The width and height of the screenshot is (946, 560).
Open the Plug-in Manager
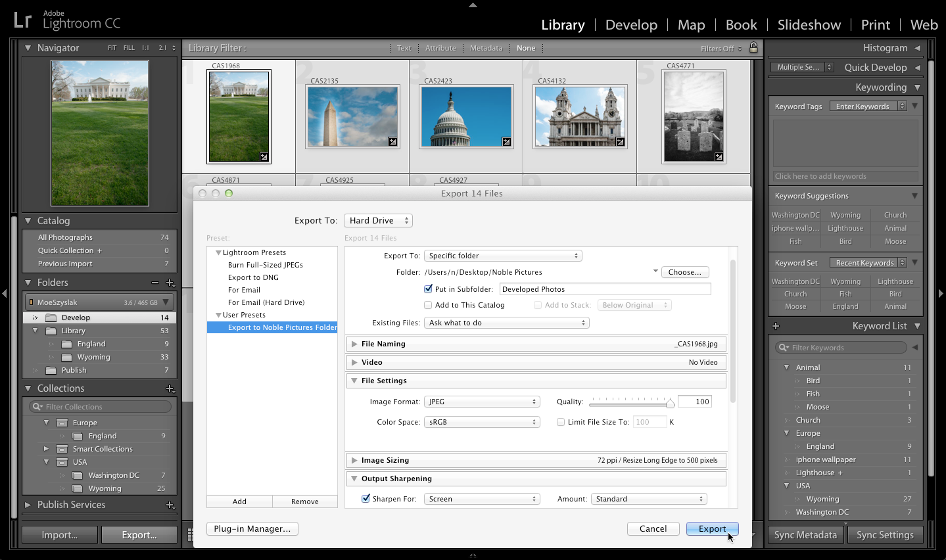252,528
